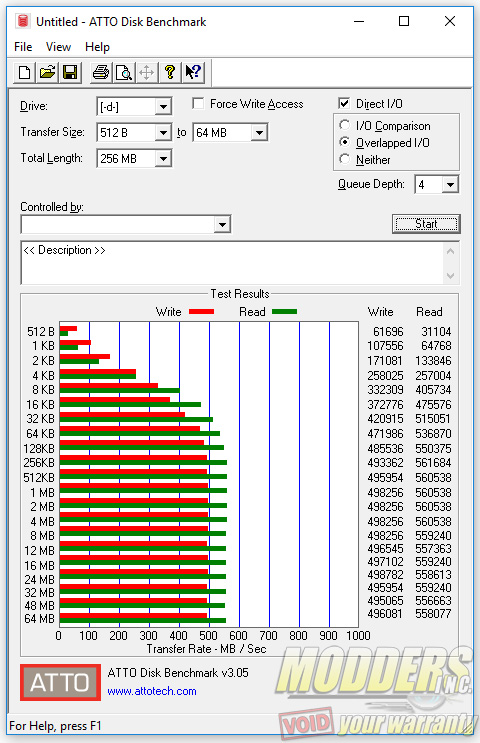480x743 pixels.
Task: Visit the www.attotech.com link
Action: [152, 691]
